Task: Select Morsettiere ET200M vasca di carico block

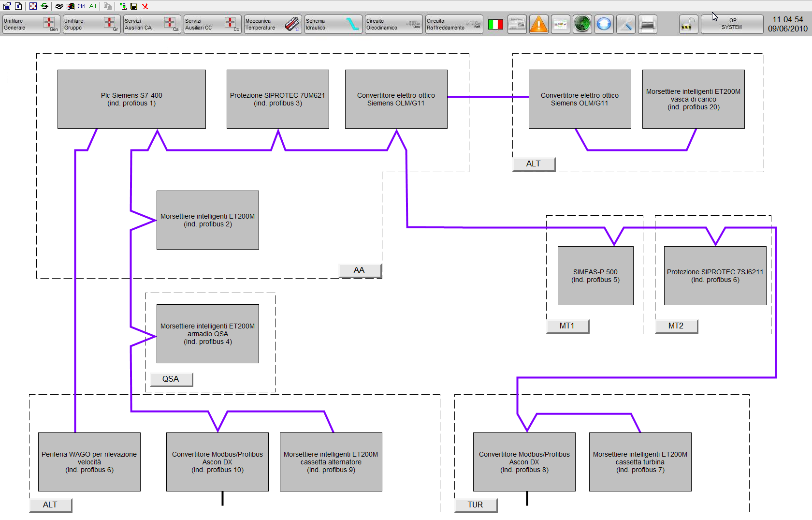Action: [694, 99]
